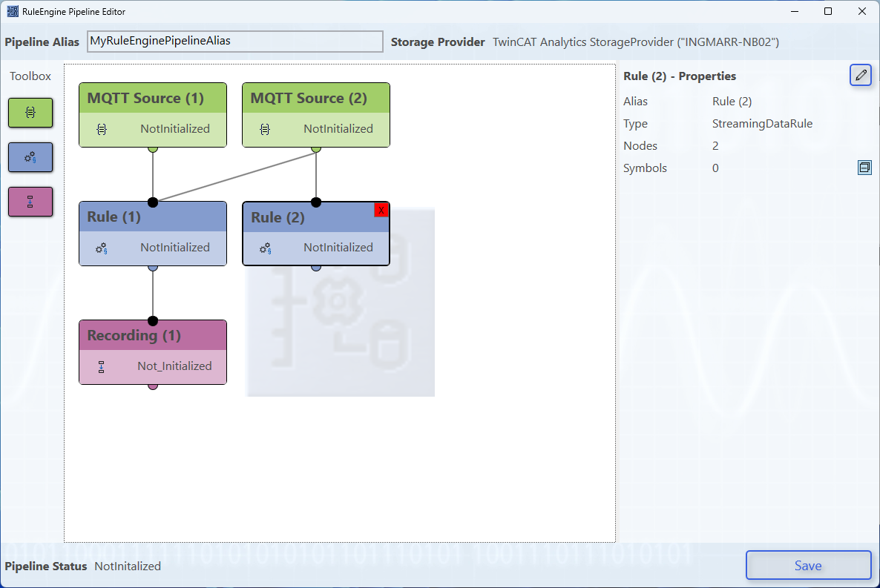Click the edit pencil icon in Properties
Screen dimensions: 880x588
click(x=861, y=75)
